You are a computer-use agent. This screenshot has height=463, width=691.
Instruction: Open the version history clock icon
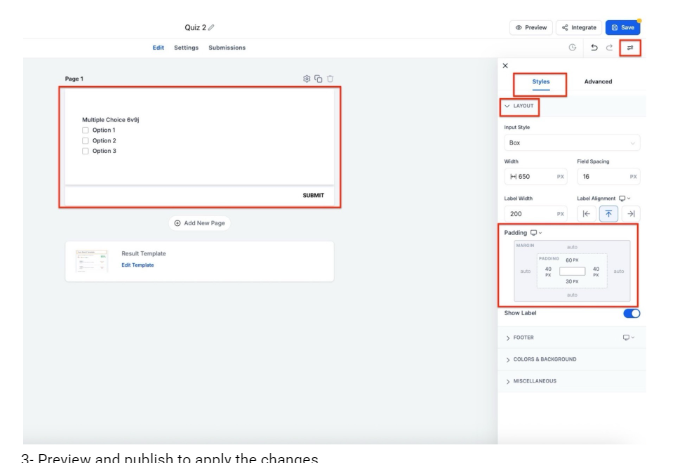(x=572, y=48)
